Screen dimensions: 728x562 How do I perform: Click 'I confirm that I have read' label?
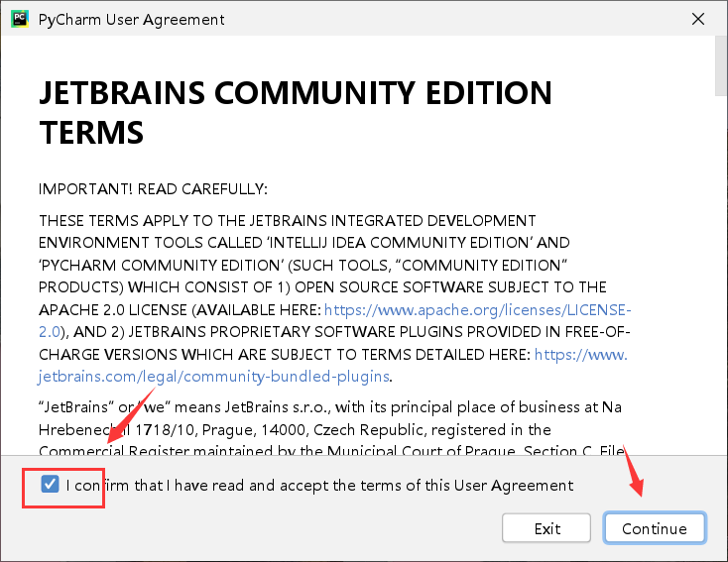(319, 486)
